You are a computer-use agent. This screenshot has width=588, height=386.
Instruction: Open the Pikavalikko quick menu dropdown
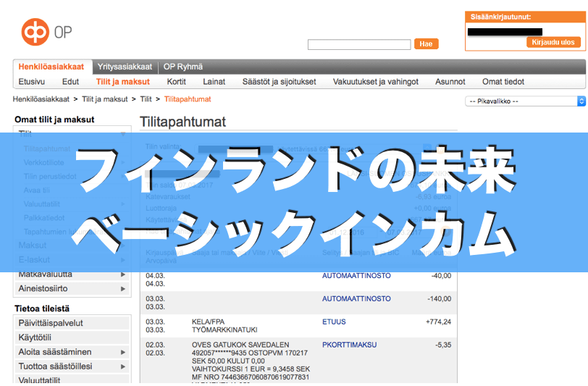click(525, 101)
